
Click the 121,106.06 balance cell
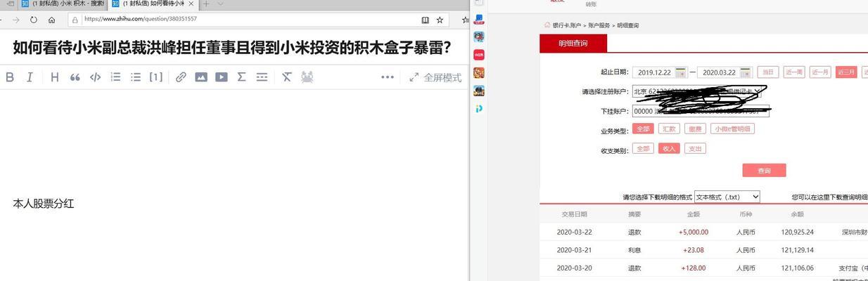[x=797, y=268]
